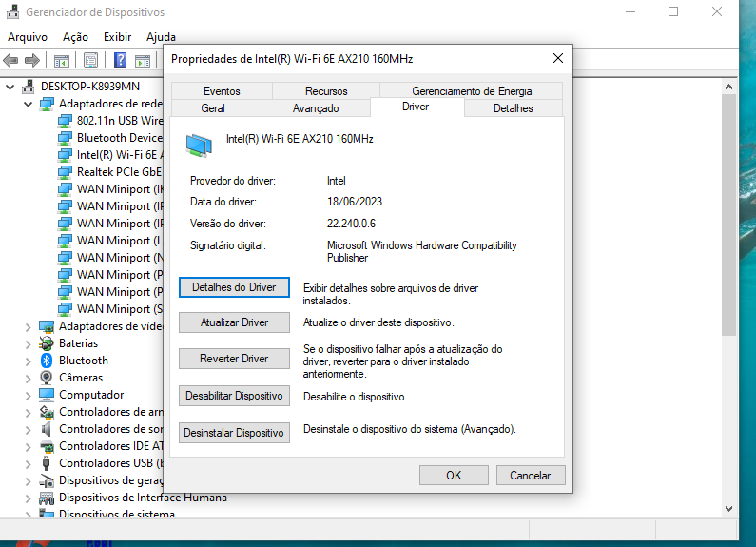This screenshot has height=547, width=756.
Task: Expand the Adaptadores de vídeo node
Action: [x=28, y=327]
